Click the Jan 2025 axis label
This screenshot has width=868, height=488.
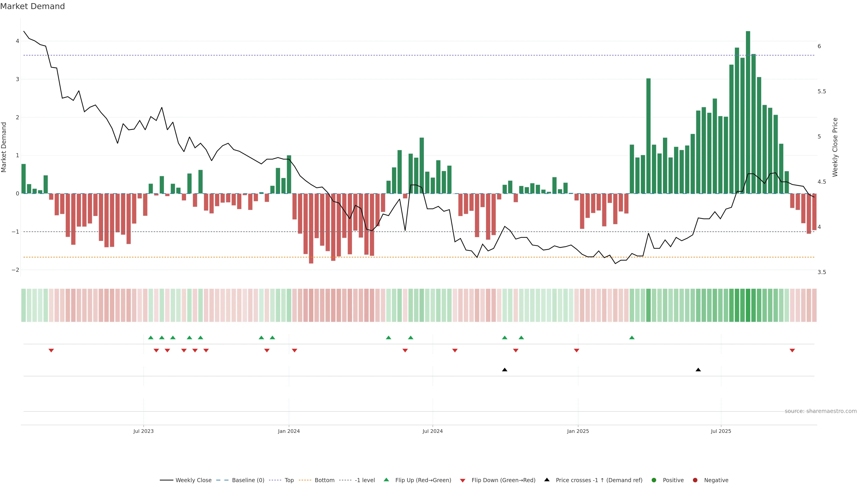click(x=578, y=431)
